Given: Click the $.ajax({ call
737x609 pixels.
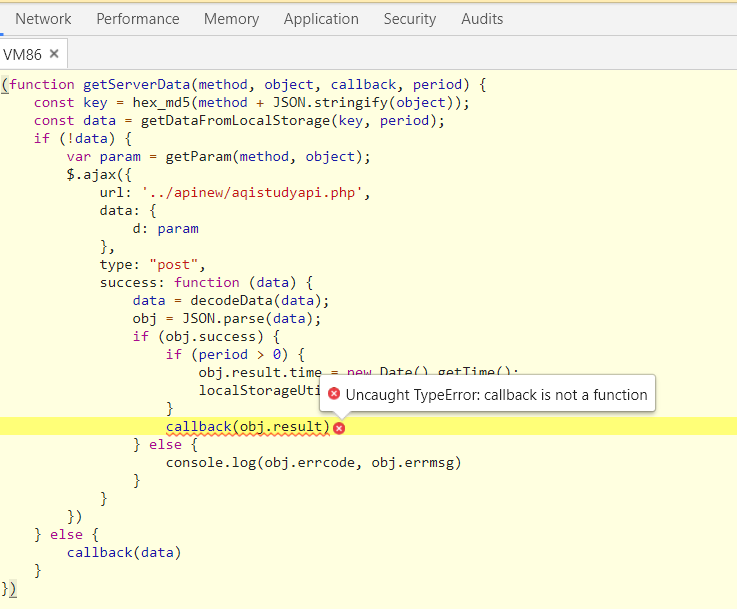Looking at the screenshot, I should [x=99, y=175].
